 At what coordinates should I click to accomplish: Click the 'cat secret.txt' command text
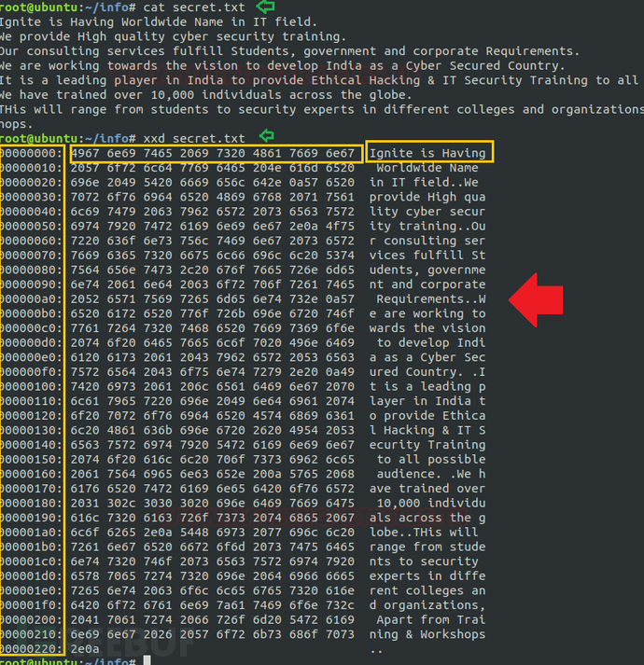tap(194, 7)
